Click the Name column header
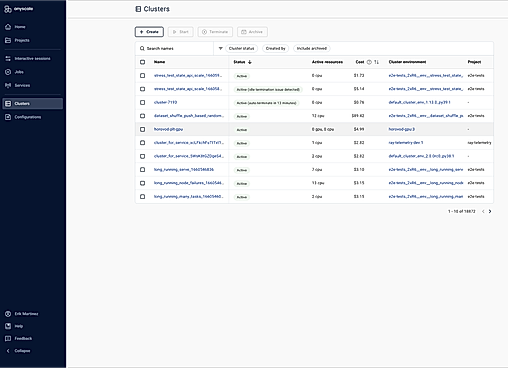The image size is (508, 368). click(159, 62)
